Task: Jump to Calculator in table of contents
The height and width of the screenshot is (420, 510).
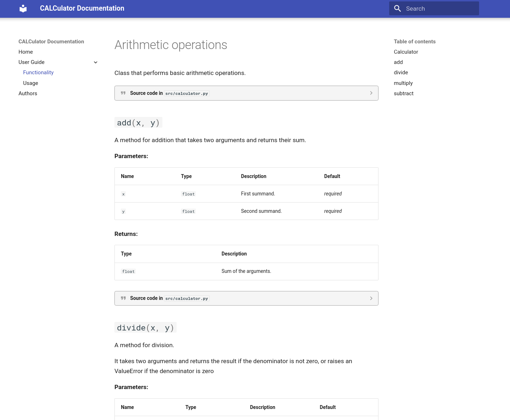Action: (406, 52)
